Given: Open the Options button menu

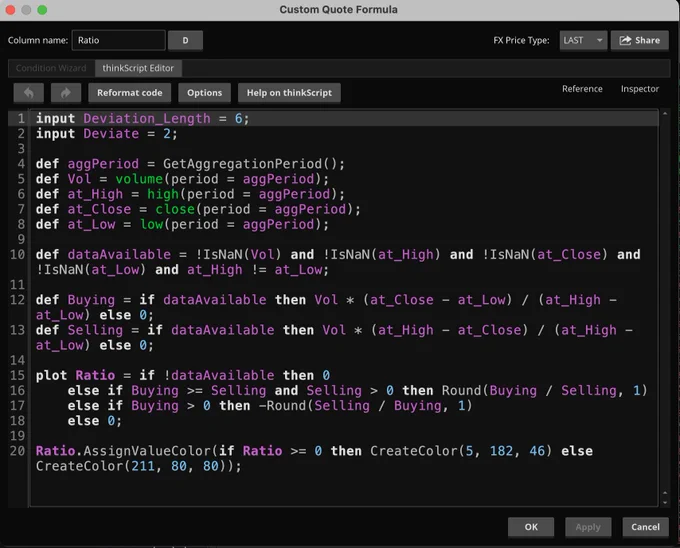Looking at the screenshot, I should 204,93.
